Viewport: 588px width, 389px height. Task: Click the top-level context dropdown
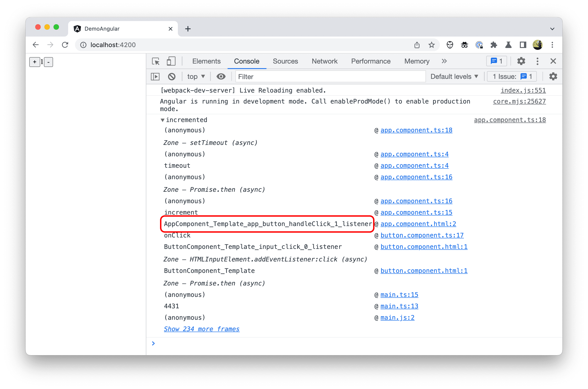pos(195,77)
